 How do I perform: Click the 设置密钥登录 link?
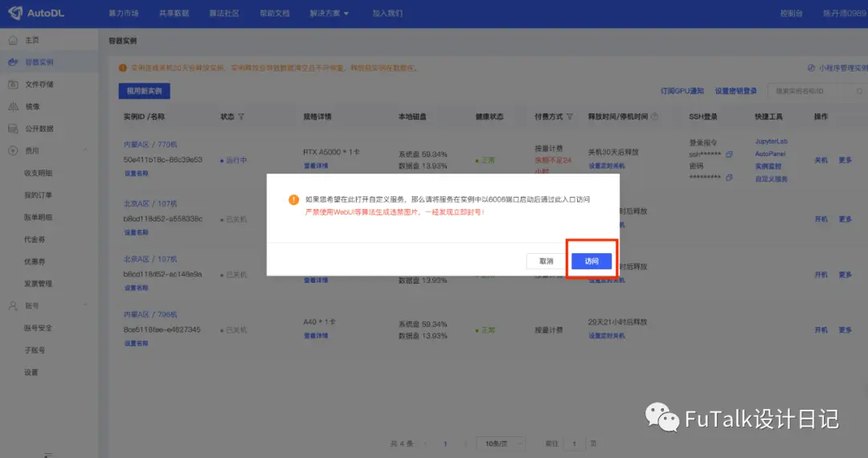click(735, 91)
